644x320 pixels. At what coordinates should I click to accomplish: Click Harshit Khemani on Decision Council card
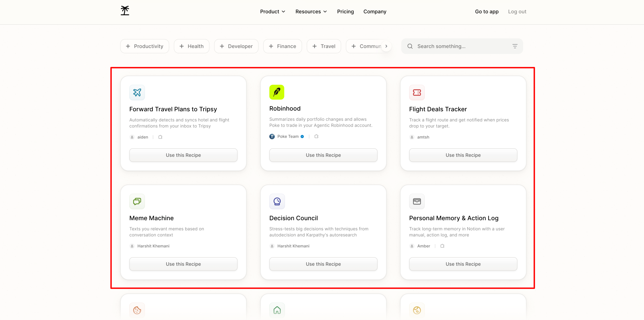click(293, 246)
